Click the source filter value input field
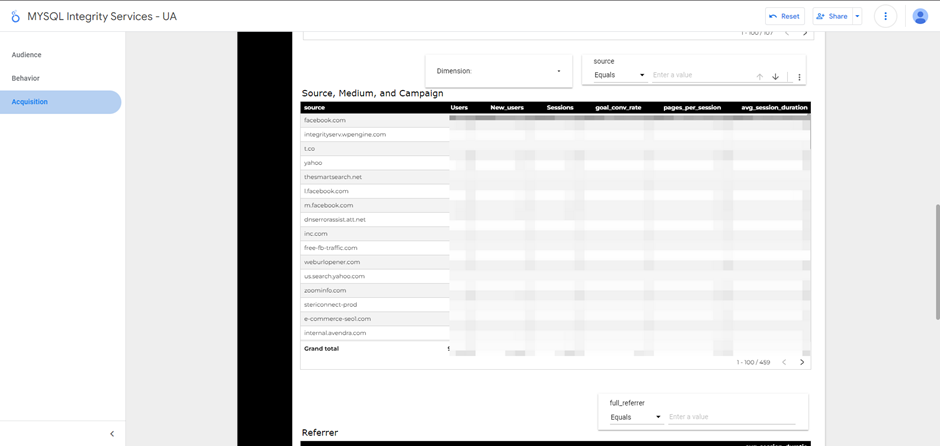This screenshot has width=940, height=446. pyautogui.click(x=698, y=75)
